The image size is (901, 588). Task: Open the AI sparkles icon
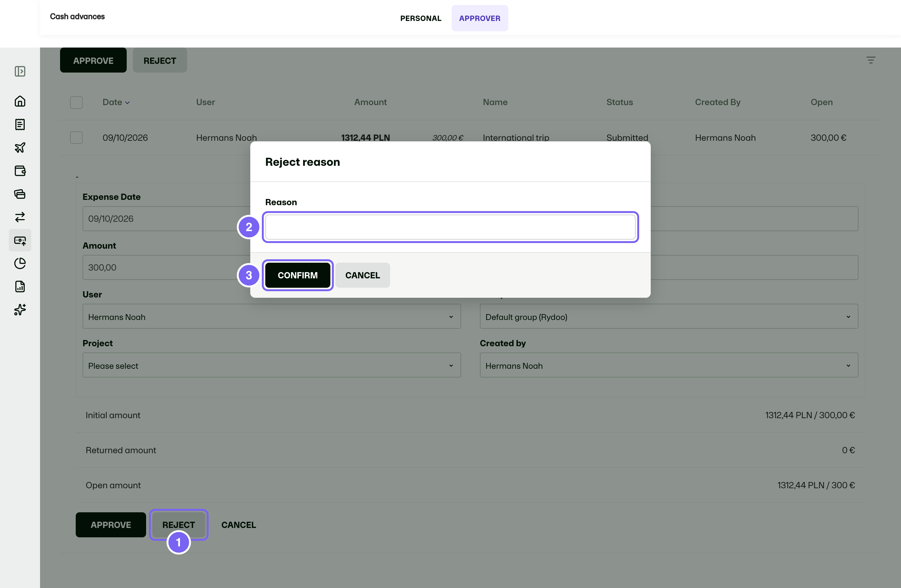point(20,310)
